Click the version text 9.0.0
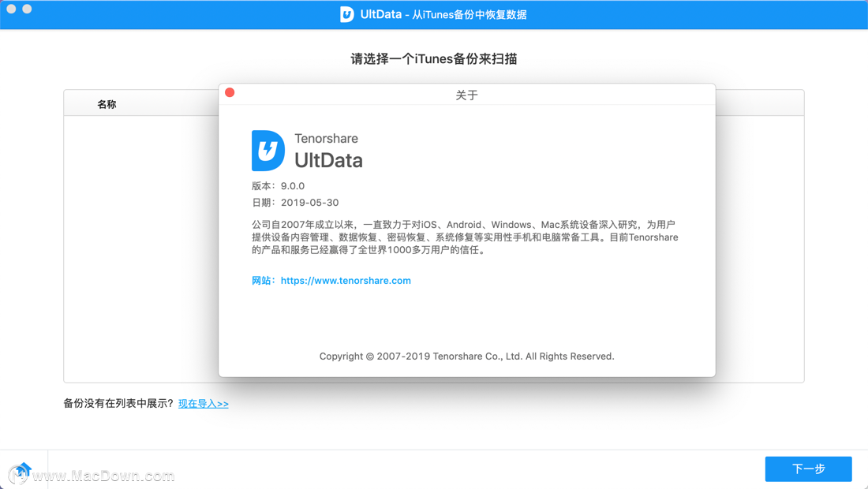868x489 pixels. 292,186
